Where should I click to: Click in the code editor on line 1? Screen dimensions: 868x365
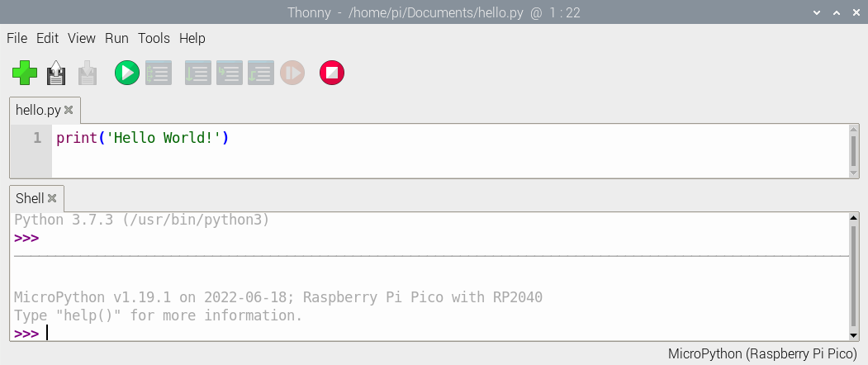coord(330,138)
